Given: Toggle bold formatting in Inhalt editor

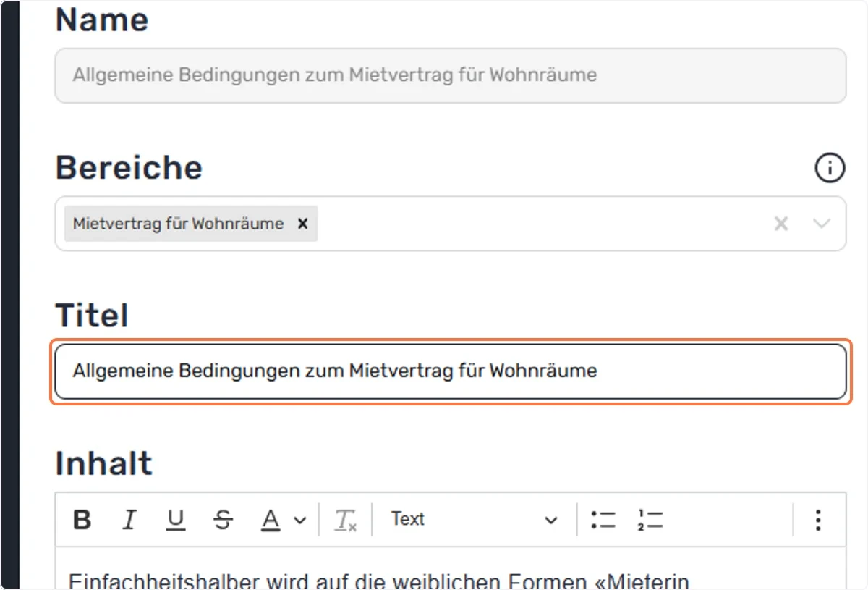Looking at the screenshot, I should [82, 520].
